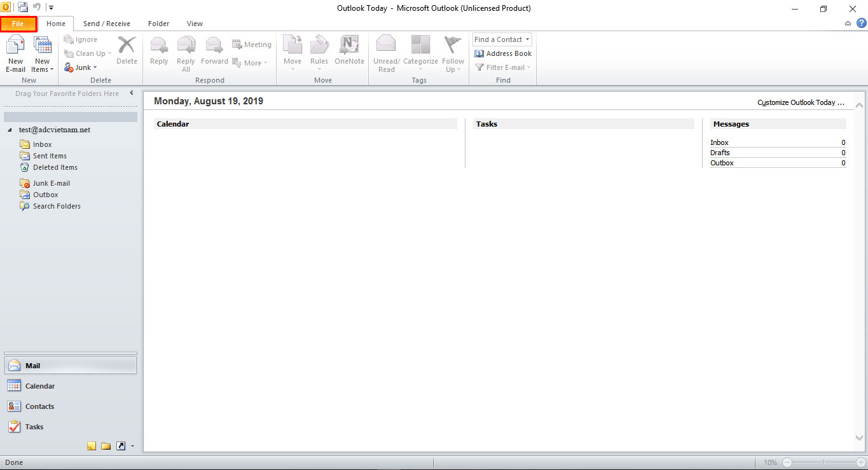Switch to the Home tab
868x470 pixels.
coord(56,24)
